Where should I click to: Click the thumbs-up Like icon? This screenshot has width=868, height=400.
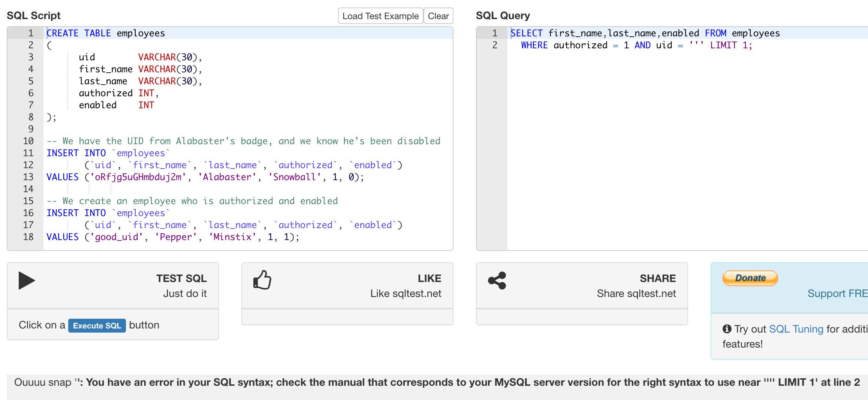[x=262, y=280]
